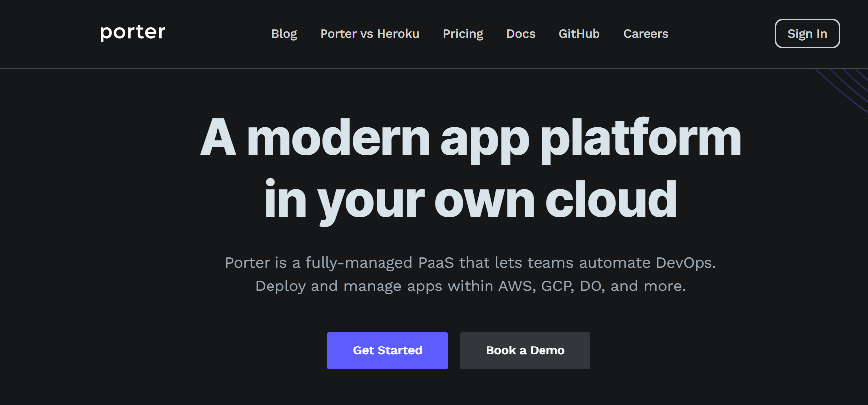Go to the Pricing page
The image size is (868, 405).
[463, 34]
